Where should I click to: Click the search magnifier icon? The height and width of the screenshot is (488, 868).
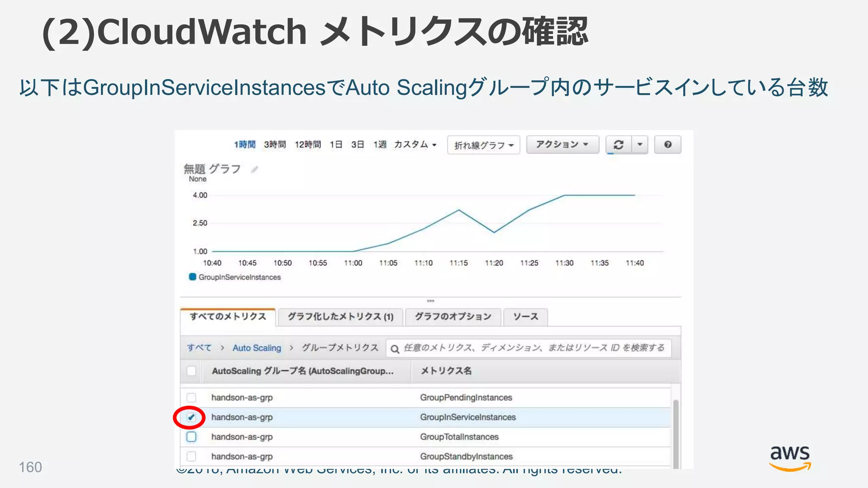(x=395, y=349)
